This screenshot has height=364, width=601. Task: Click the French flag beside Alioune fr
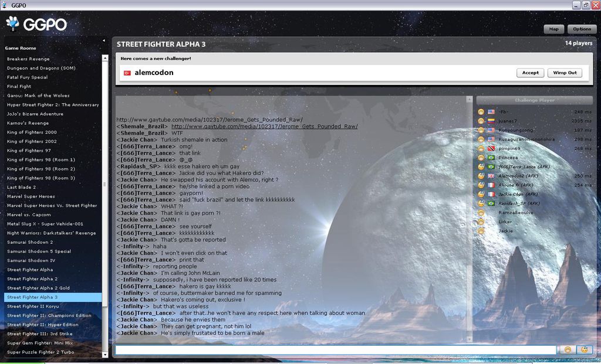pyautogui.click(x=491, y=185)
